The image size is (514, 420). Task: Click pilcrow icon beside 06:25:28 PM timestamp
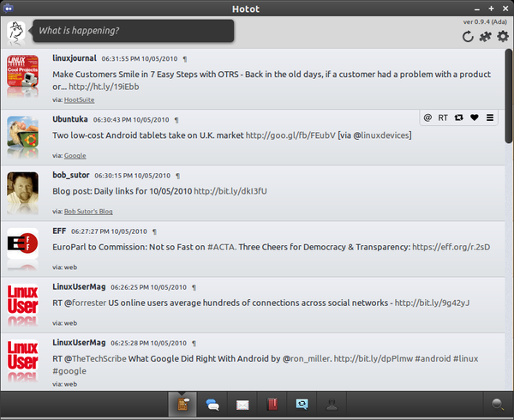(x=194, y=343)
